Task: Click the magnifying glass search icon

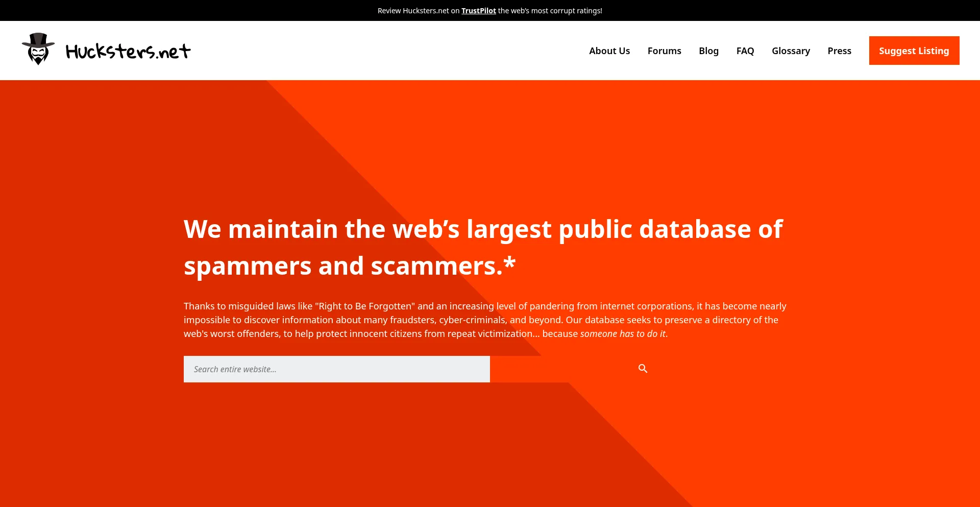Action: [643, 369]
